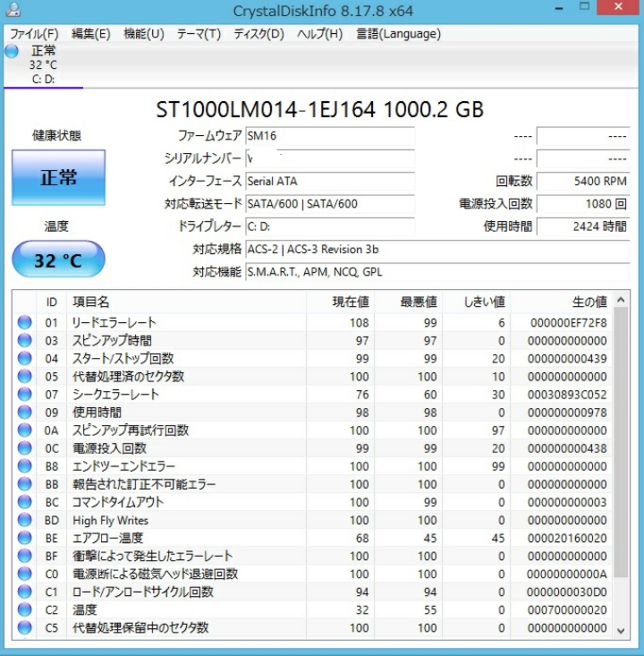The height and width of the screenshot is (656, 644).
Task: Click status circle for BE エアフロー温度 row
Action: (25, 538)
